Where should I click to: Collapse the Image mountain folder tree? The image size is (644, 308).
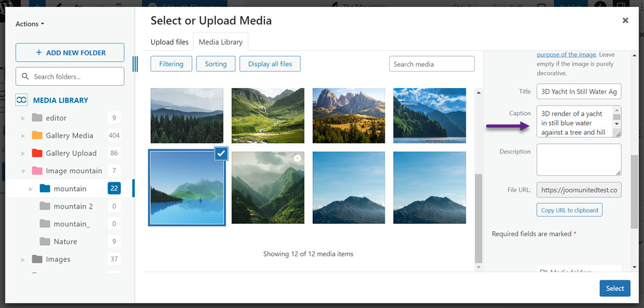(23, 171)
